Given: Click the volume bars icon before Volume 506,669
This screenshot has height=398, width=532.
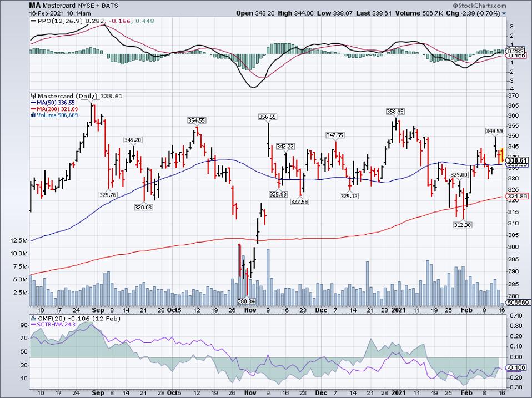Looking at the screenshot, I should click(33, 115).
